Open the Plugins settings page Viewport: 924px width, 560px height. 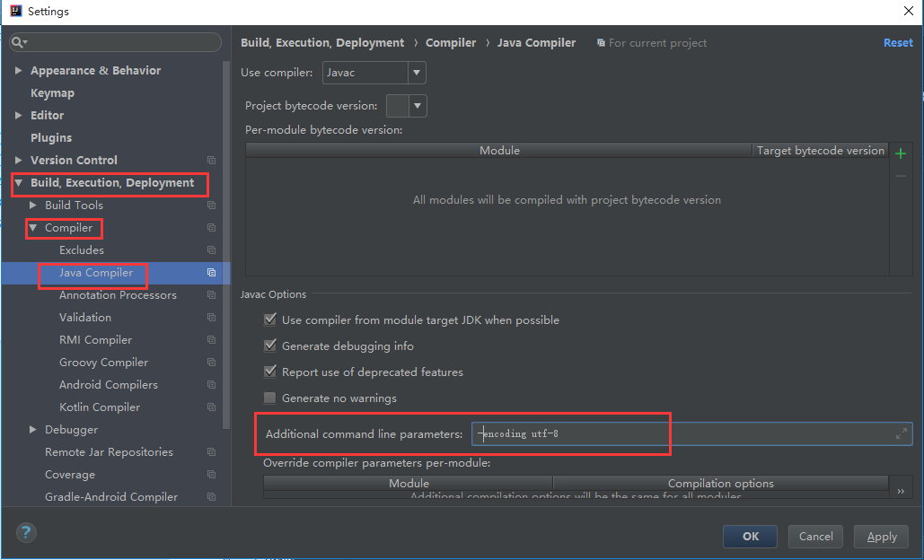(x=51, y=138)
